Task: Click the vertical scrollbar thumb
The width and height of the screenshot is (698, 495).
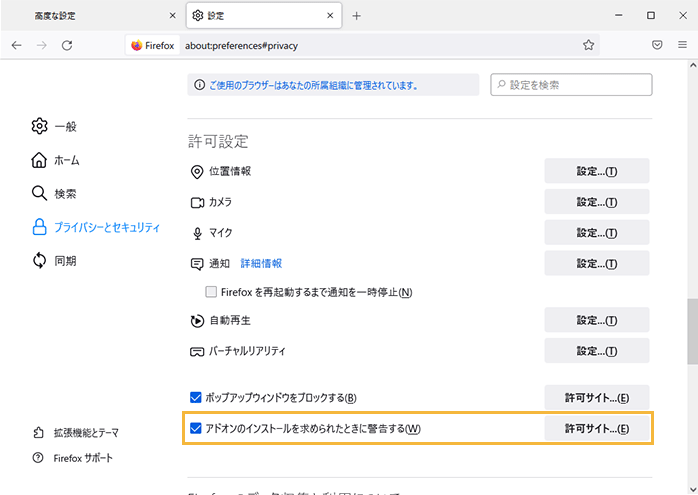Action: (x=692, y=332)
